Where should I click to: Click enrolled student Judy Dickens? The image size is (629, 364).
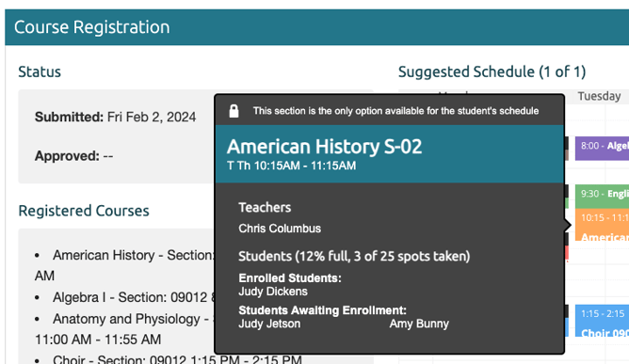(x=273, y=292)
